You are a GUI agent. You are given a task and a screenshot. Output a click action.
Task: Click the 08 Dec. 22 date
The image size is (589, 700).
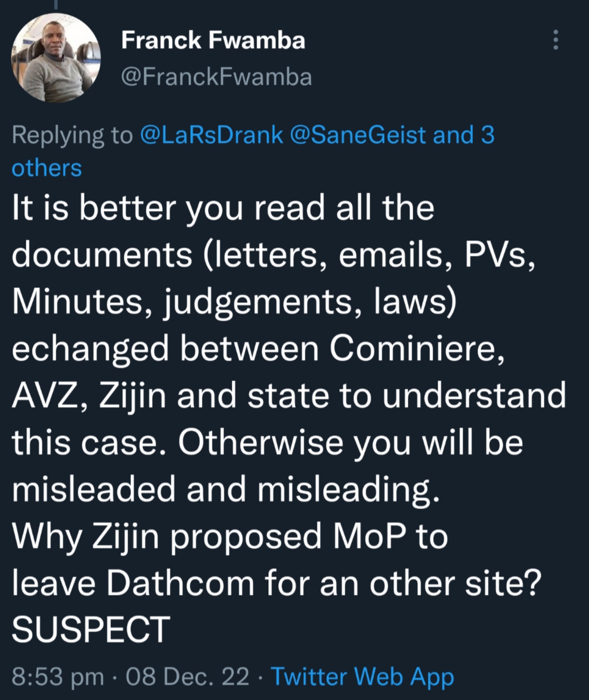click(x=187, y=676)
